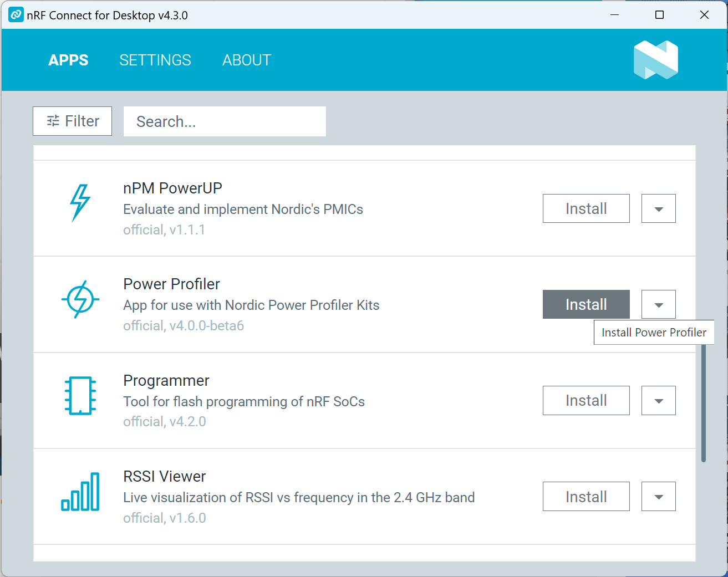Viewport: 728px width, 577px height.
Task: Click the Power Profiler app icon
Action: pos(80,299)
